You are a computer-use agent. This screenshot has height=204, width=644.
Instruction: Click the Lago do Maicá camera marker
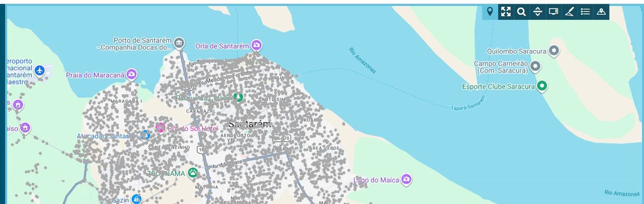407,179
